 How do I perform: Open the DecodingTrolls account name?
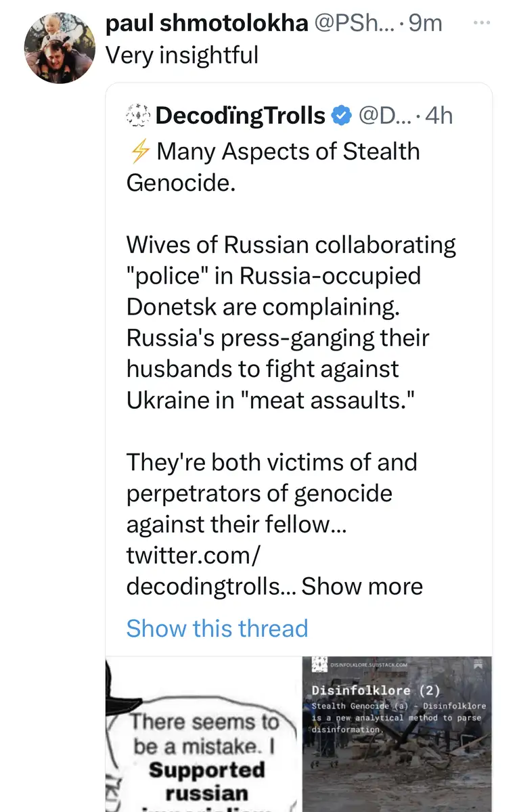[x=240, y=116]
